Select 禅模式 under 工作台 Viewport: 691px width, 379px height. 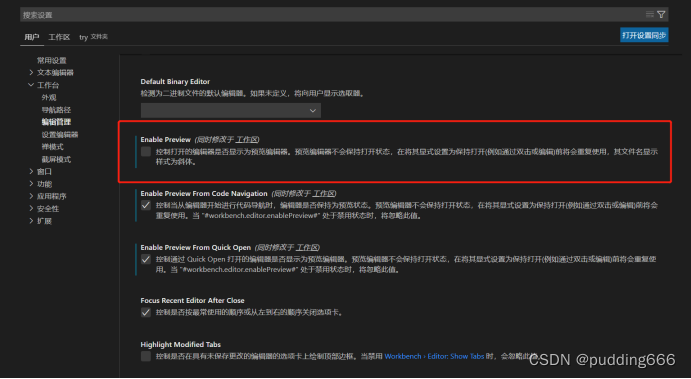click(x=52, y=147)
